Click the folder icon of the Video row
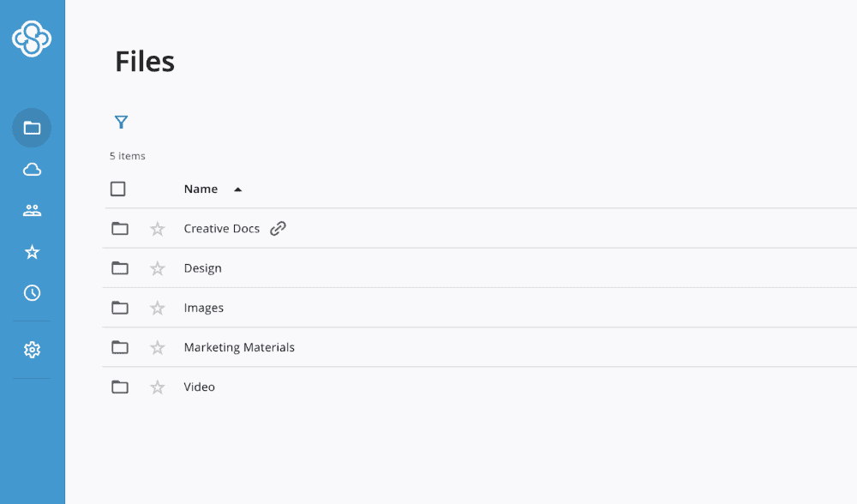This screenshot has width=857, height=504. coord(120,387)
